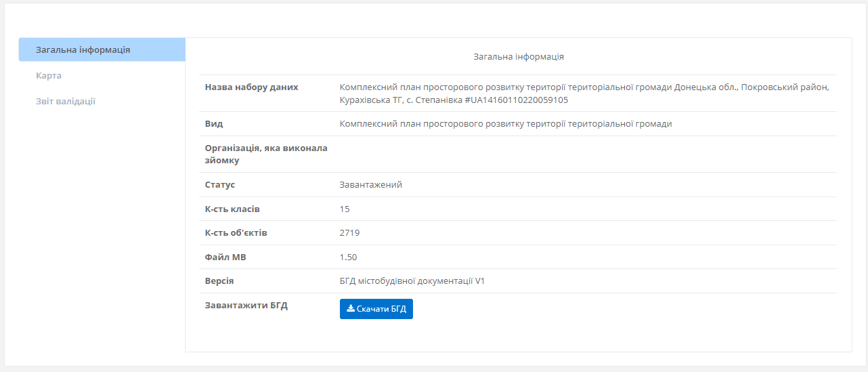
Task: Click the dataset name value with UA1416011220059105
Action: click(584, 94)
